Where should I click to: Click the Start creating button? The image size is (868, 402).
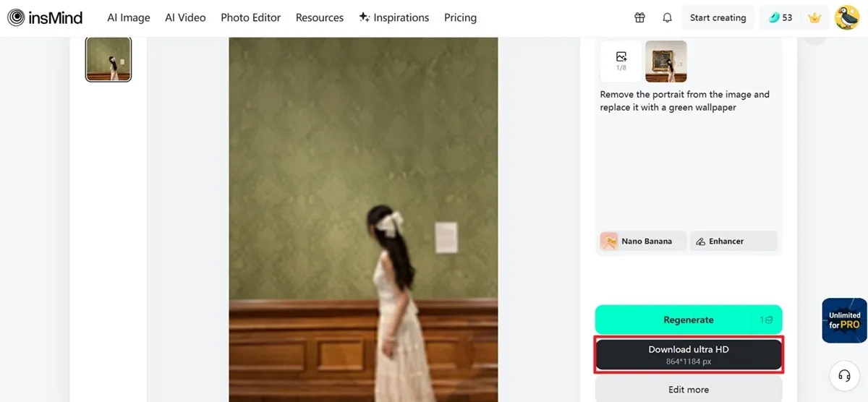(x=718, y=17)
